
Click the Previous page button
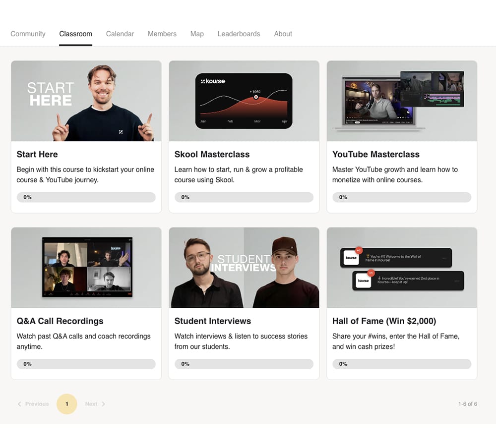33,404
